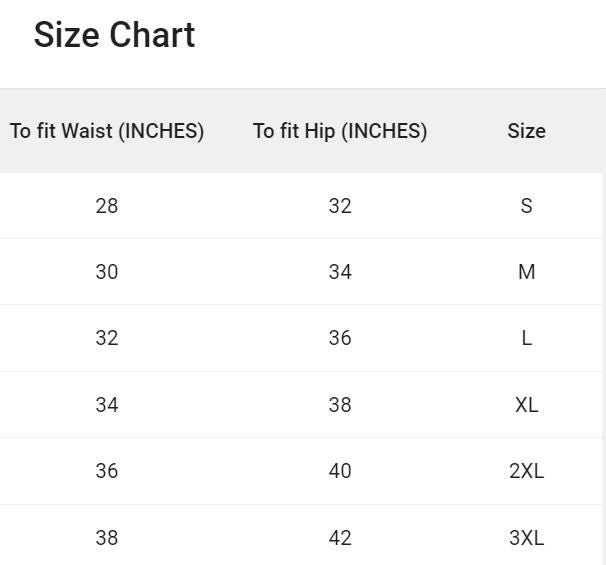
Task: Select the To fit Hip column header
Action: coord(340,131)
